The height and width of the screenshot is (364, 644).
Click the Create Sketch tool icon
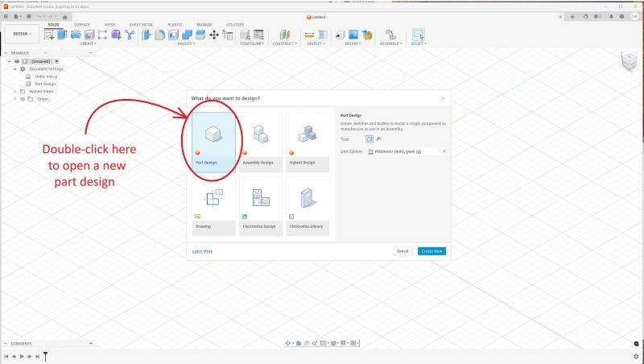[x=48, y=35]
